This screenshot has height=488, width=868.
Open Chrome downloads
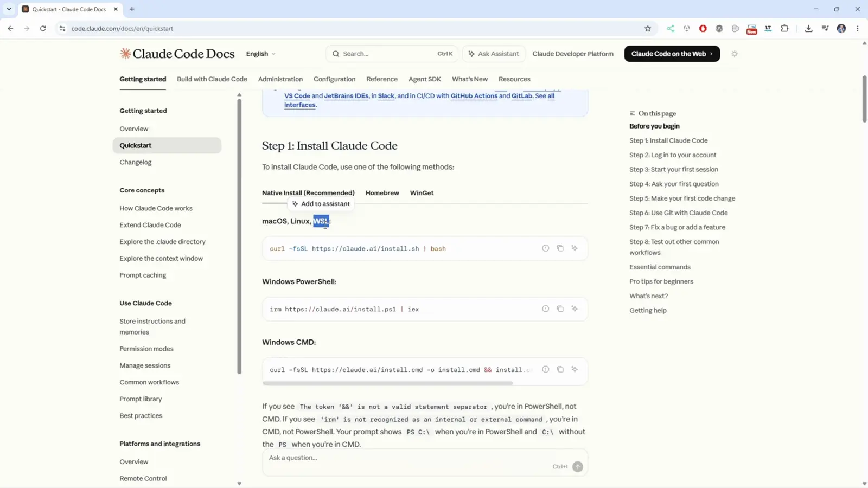point(809,29)
